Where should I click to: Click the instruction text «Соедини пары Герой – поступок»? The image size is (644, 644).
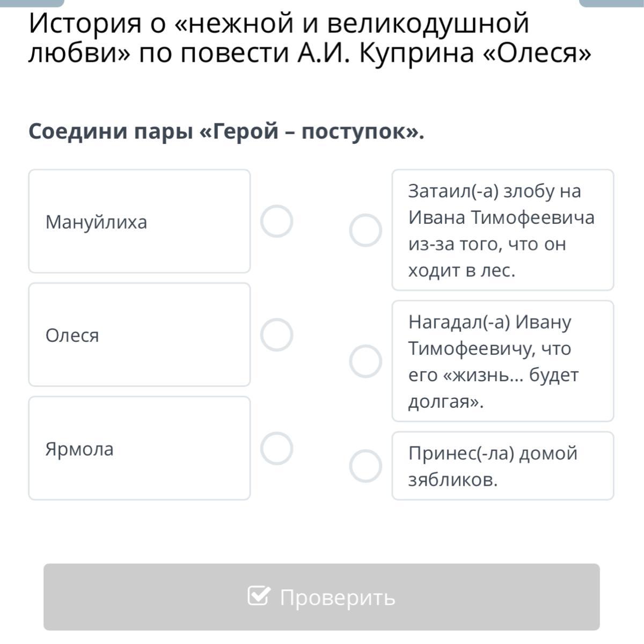point(226,131)
